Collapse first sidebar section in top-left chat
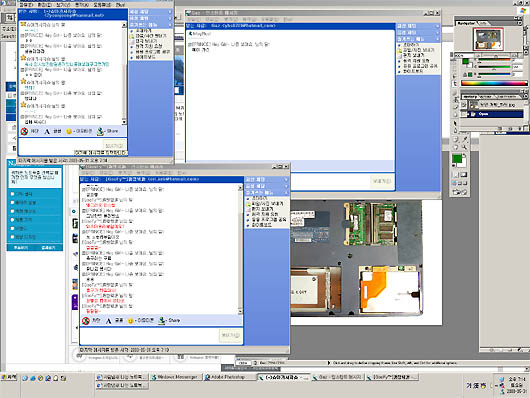Screen dimensions: 530x398 (x=170, y=12)
